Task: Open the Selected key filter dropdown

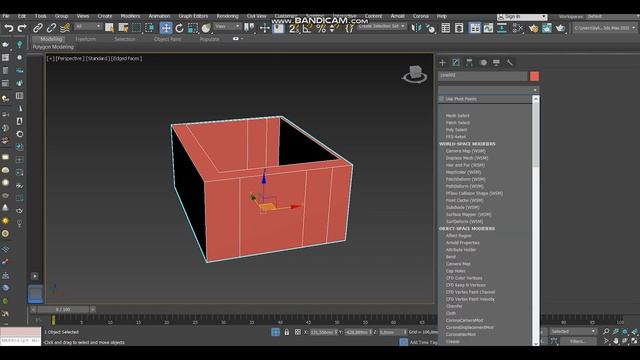Action: click(x=573, y=331)
